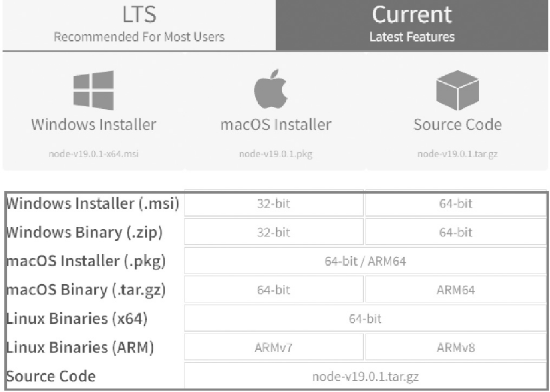This screenshot has height=392, width=550.
Task: Download the 64-bit Windows Installer (.msi)
Action: pyautogui.click(x=456, y=203)
